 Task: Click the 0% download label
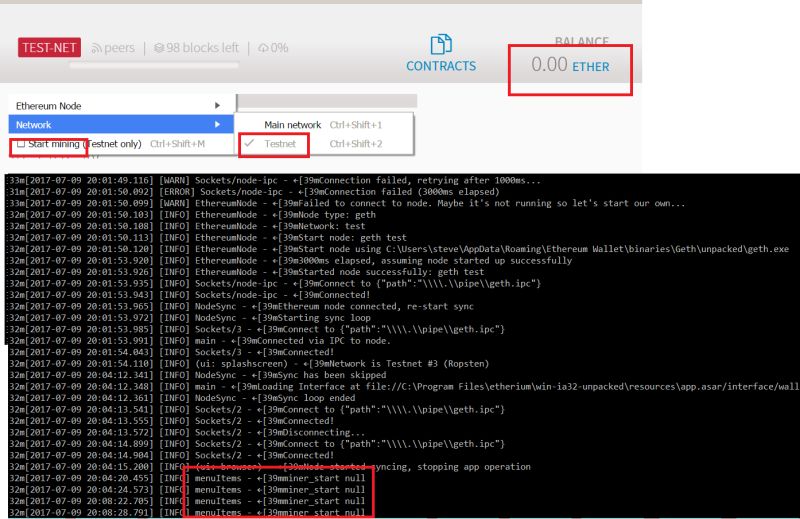coord(279,48)
